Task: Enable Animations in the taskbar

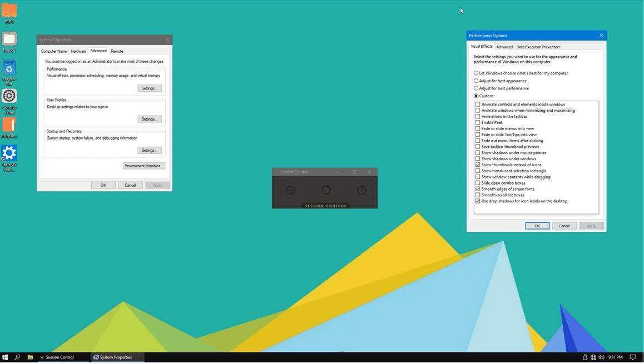Action: click(478, 116)
